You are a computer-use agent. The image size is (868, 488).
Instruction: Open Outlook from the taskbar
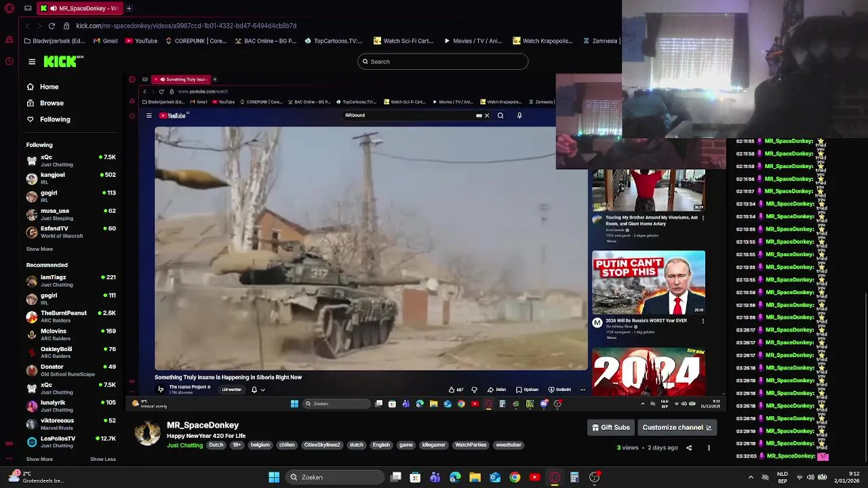(495, 477)
